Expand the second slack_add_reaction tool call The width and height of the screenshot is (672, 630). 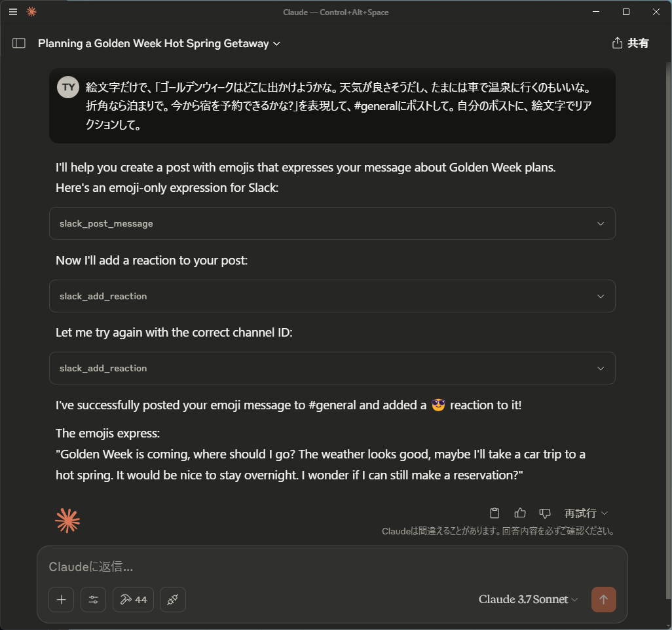[332, 368]
